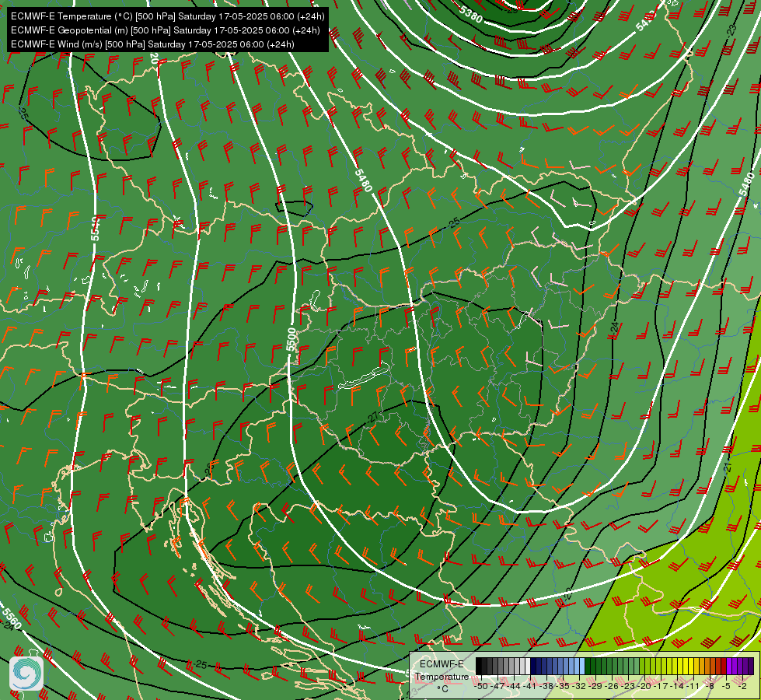Click the -44 legend tick label
Viewport: 761px width, 700px height.
514,686
